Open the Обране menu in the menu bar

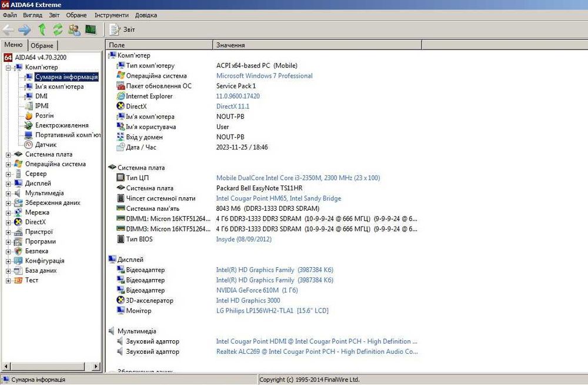click(76, 15)
